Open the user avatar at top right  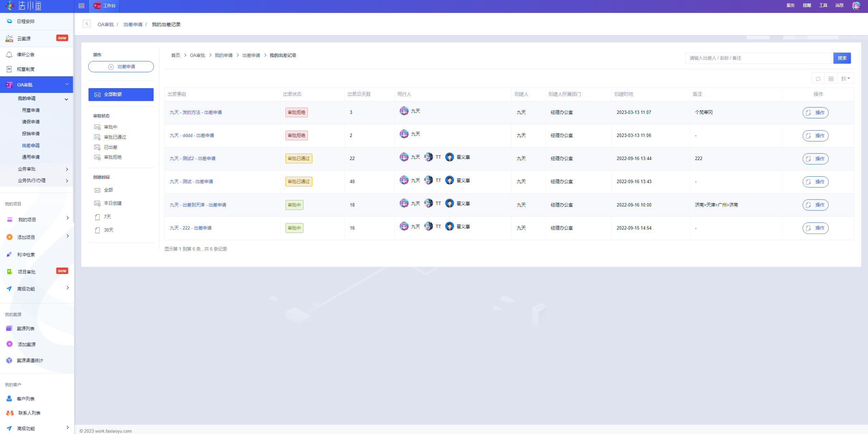coord(856,6)
